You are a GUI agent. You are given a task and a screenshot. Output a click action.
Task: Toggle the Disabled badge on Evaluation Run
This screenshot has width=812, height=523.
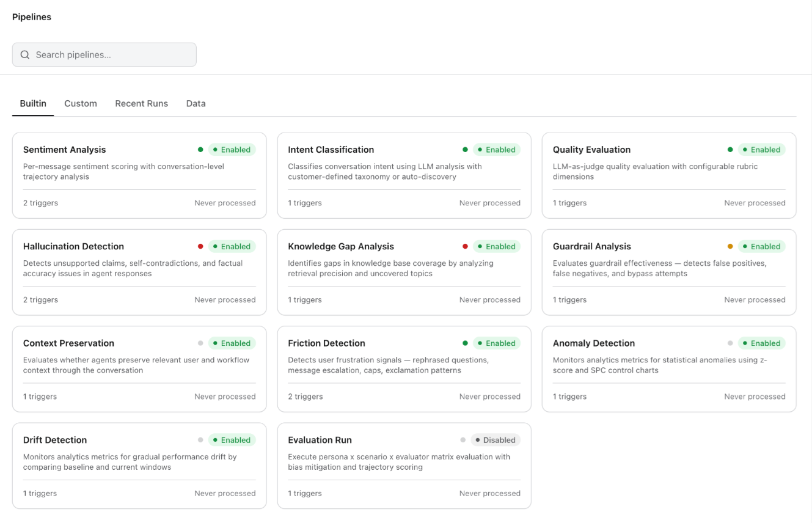click(x=496, y=440)
